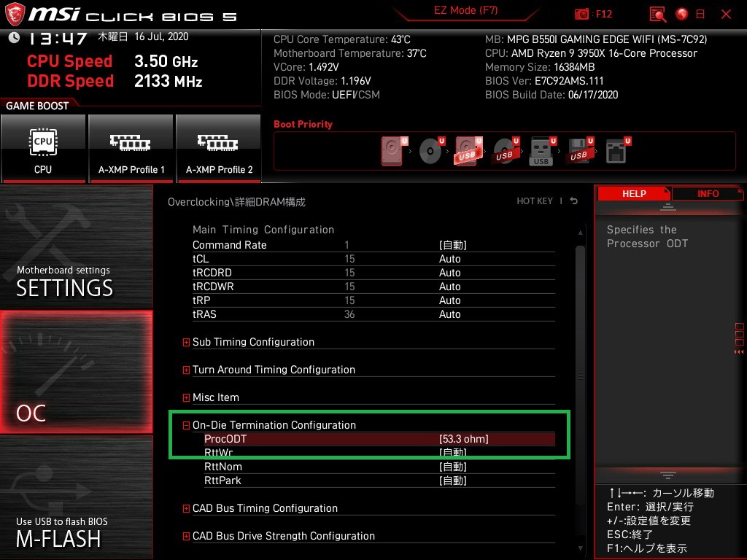Edit the tRAS Auto value field
This screenshot has height=560, width=747.
(x=449, y=314)
